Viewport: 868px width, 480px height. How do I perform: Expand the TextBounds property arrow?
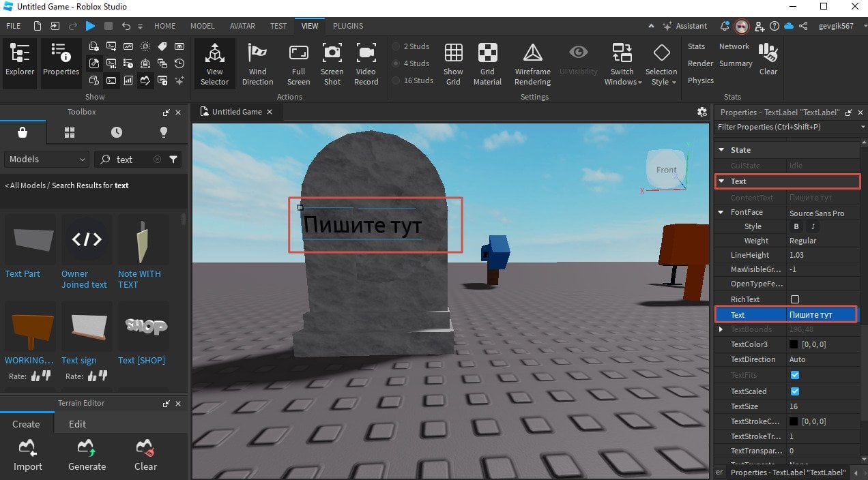click(x=721, y=329)
